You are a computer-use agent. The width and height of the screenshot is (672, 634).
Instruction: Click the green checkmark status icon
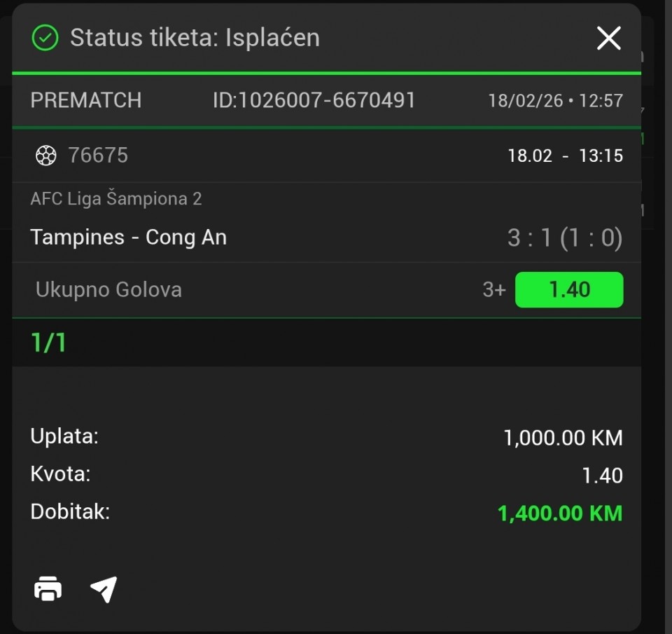45,38
